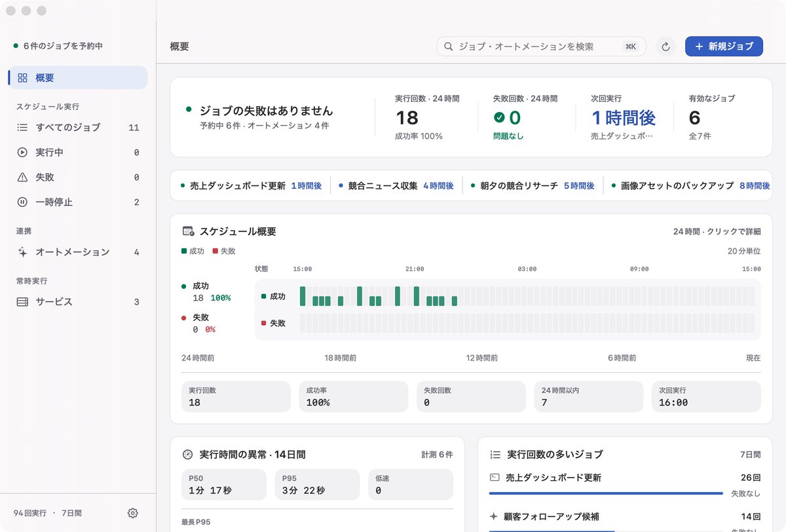
Task: Click the 次回実行 16:00 summary tile
Action: pyautogui.click(x=707, y=396)
